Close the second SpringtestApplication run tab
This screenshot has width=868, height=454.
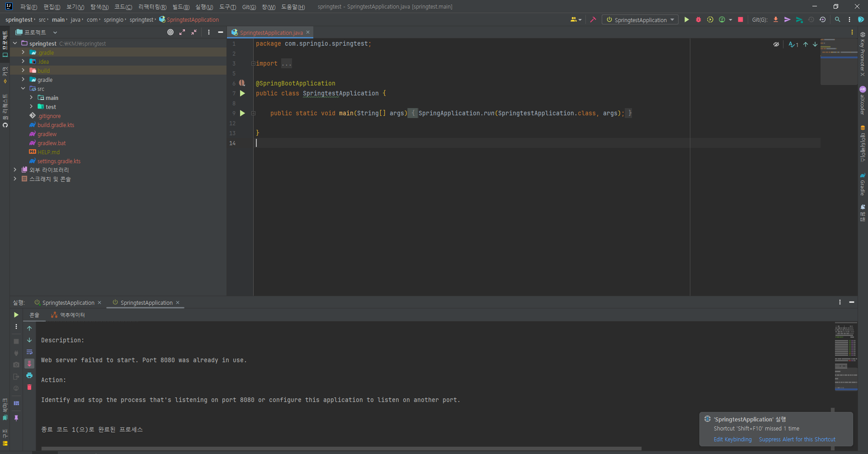click(x=178, y=303)
